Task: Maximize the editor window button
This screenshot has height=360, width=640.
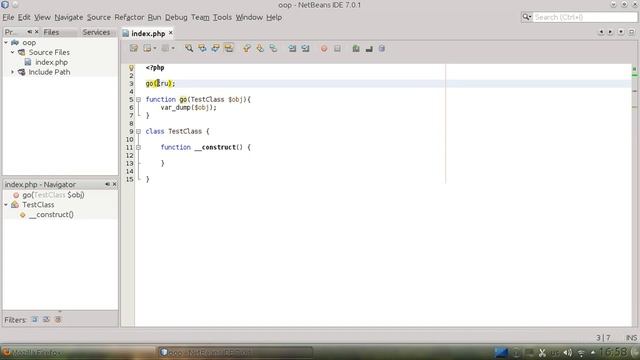Action: coord(631,32)
